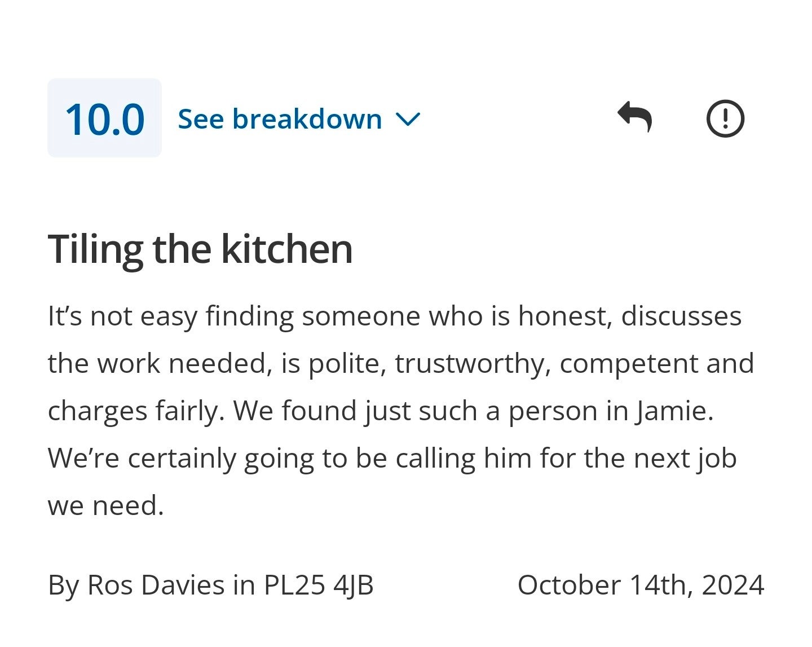Image resolution: width=812 pixels, height=647 pixels.
Task: Click the phrase charges fairly
Action: tap(136, 411)
